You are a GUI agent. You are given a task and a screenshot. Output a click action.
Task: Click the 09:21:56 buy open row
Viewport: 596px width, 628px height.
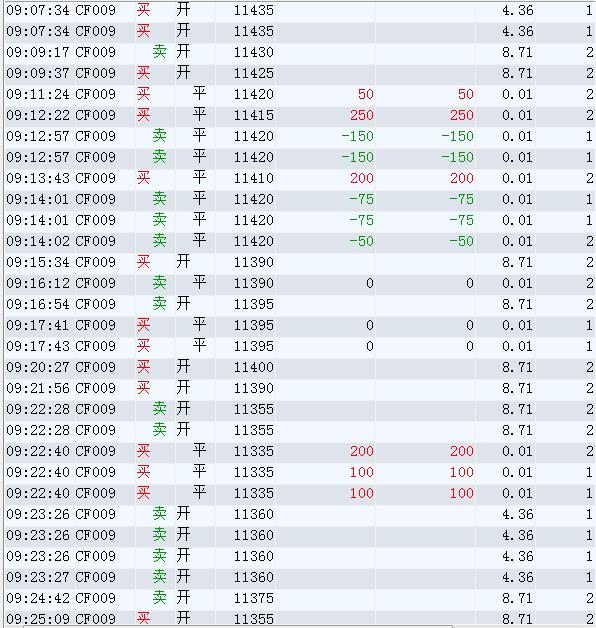pyautogui.click(x=300, y=388)
